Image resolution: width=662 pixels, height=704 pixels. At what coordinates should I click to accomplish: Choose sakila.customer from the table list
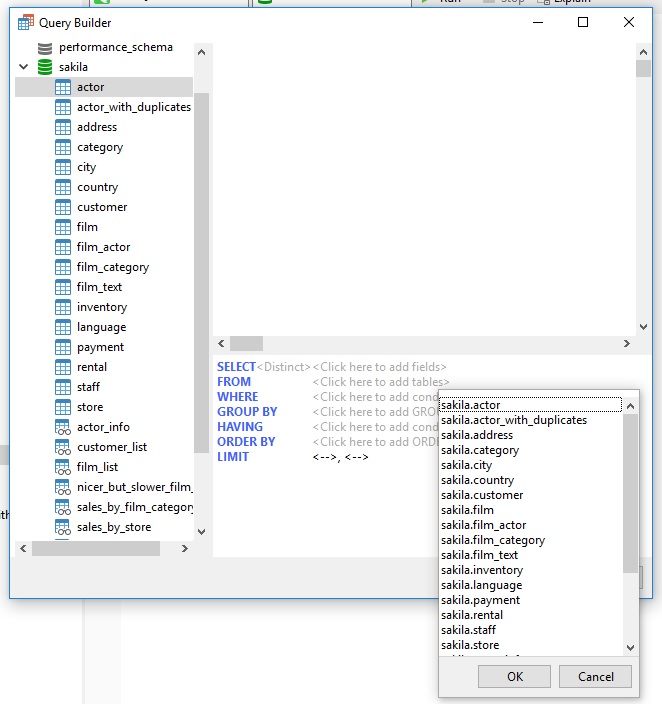coord(482,495)
